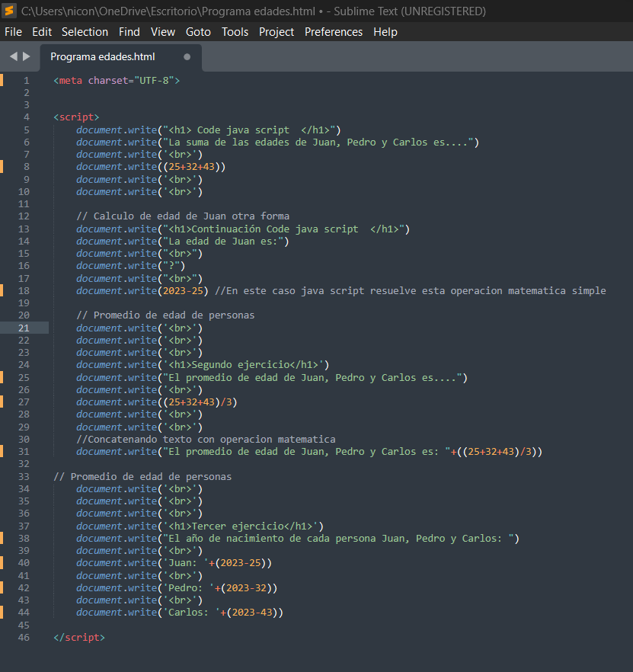Click highlighted line number 21 in gutter

(x=24, y=328)
